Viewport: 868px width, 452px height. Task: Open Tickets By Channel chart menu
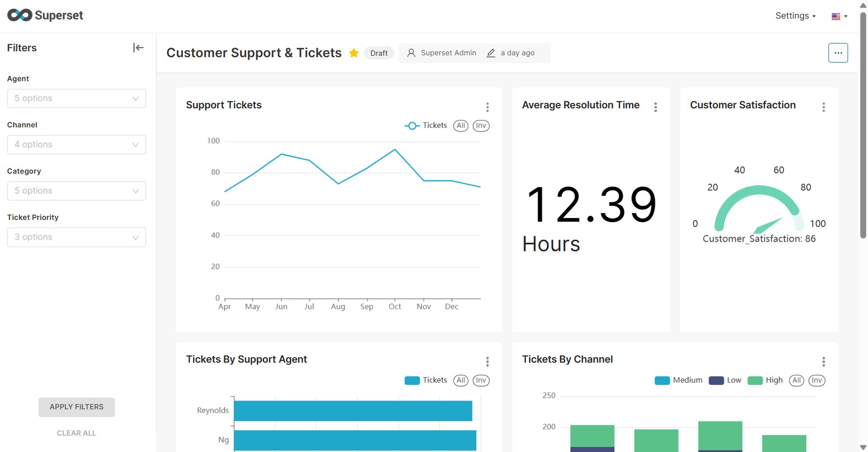point(823,361)
